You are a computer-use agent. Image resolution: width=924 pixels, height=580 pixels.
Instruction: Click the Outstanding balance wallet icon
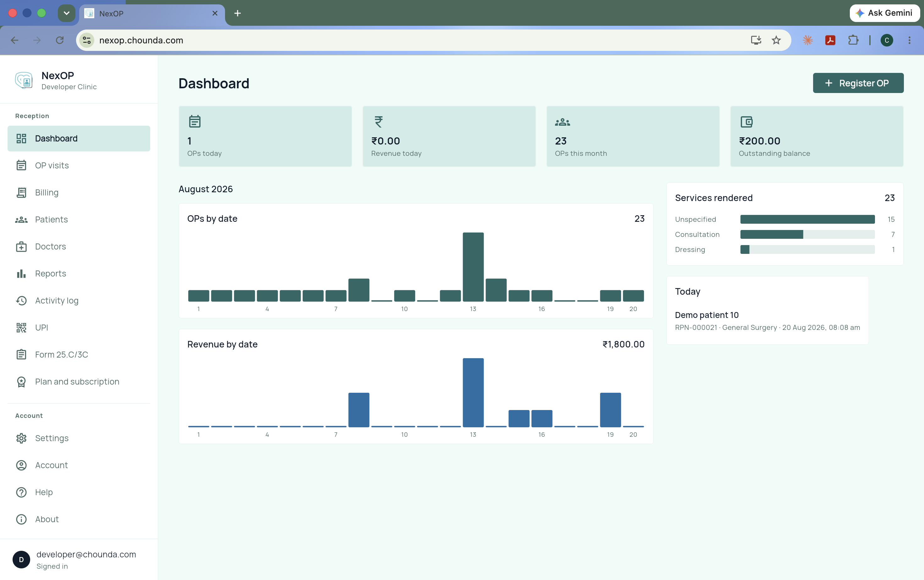[x=746, y=122]
